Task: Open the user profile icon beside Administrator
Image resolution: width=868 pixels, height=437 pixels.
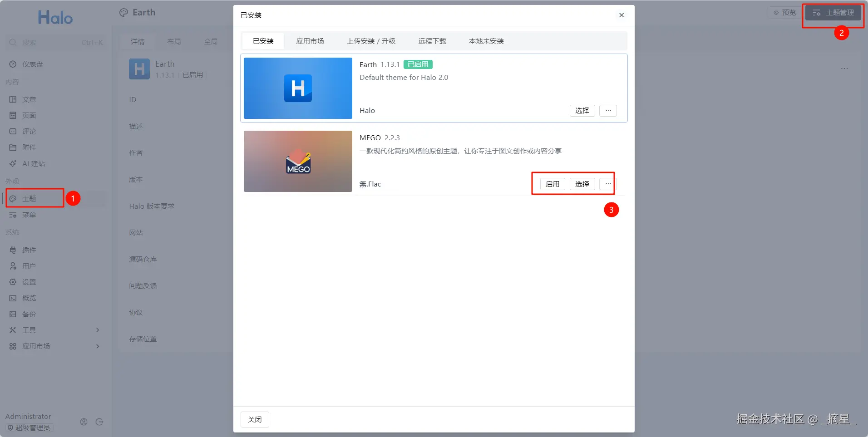Action: [x=84, y=422]
